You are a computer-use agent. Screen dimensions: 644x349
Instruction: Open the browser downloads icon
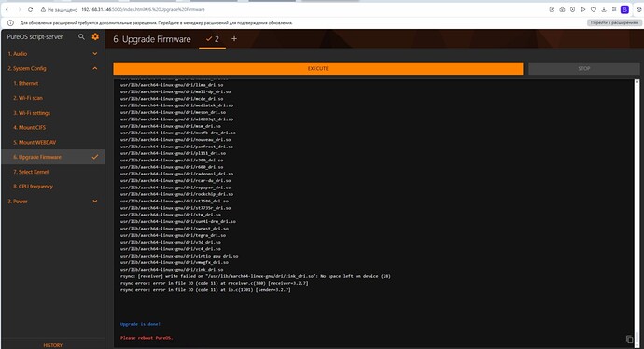(x=604, y=9)
